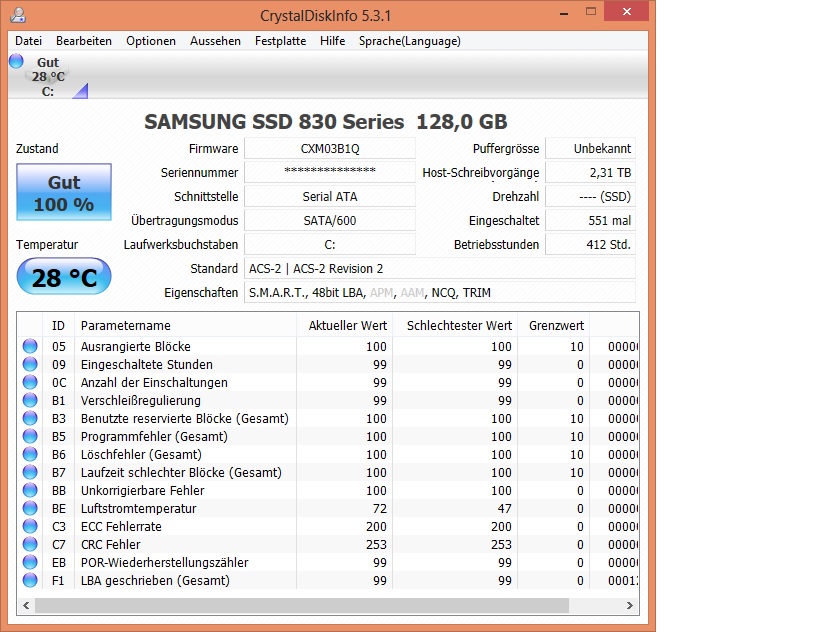This screenshot has height=632, width=819.
Task: Select the ECC Fehlerrate parameter name
Action: pos(121,526)
